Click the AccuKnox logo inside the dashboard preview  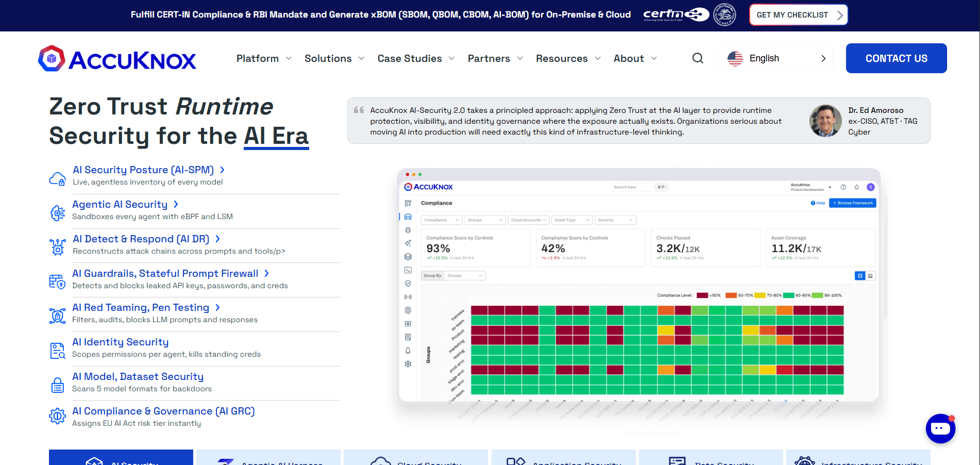pyautogui.click(x=429, y=187)
